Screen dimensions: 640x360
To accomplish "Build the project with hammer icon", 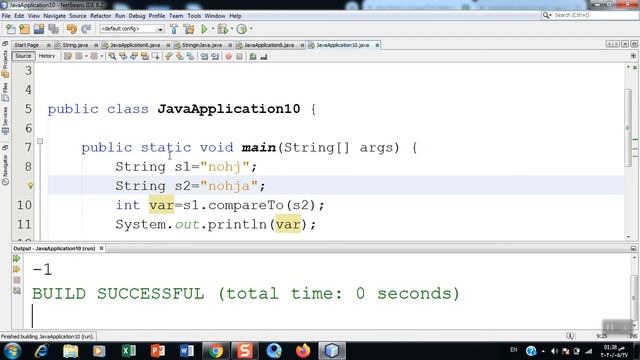I will click(x=174, y=29).
